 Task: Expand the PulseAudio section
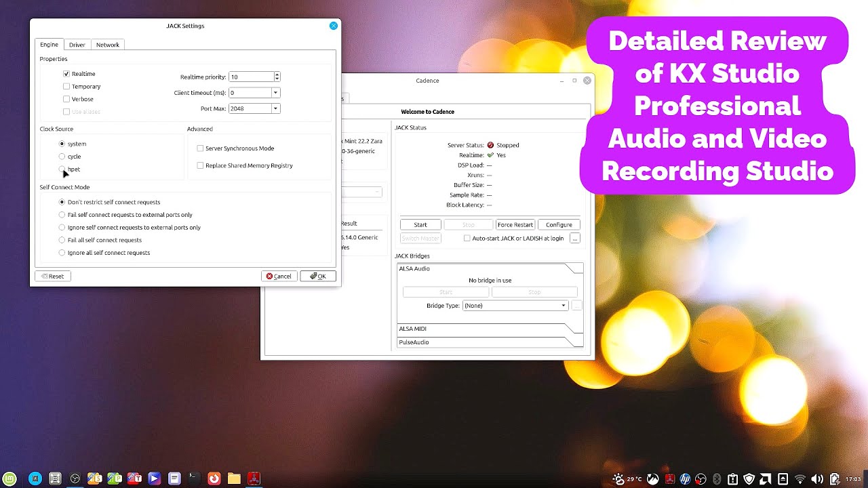tap(490, 342)
